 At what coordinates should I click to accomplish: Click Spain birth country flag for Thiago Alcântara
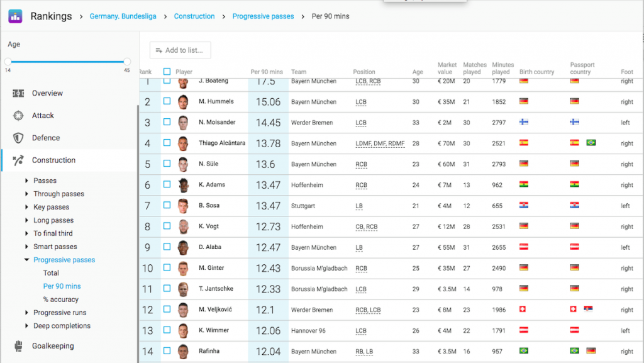524,143
